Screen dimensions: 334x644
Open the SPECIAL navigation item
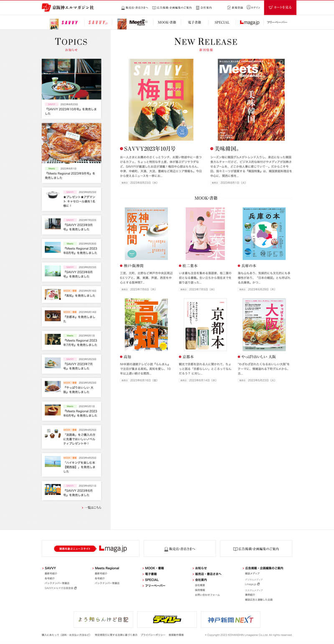click(222, 22)
